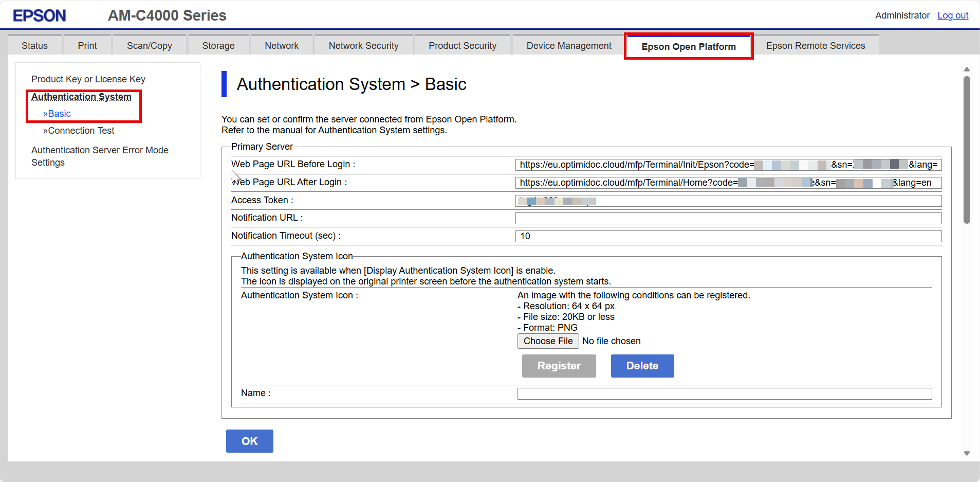Open the Network Security tab
The width and height of the screenshot is (980, 482).
pos(363,46)
